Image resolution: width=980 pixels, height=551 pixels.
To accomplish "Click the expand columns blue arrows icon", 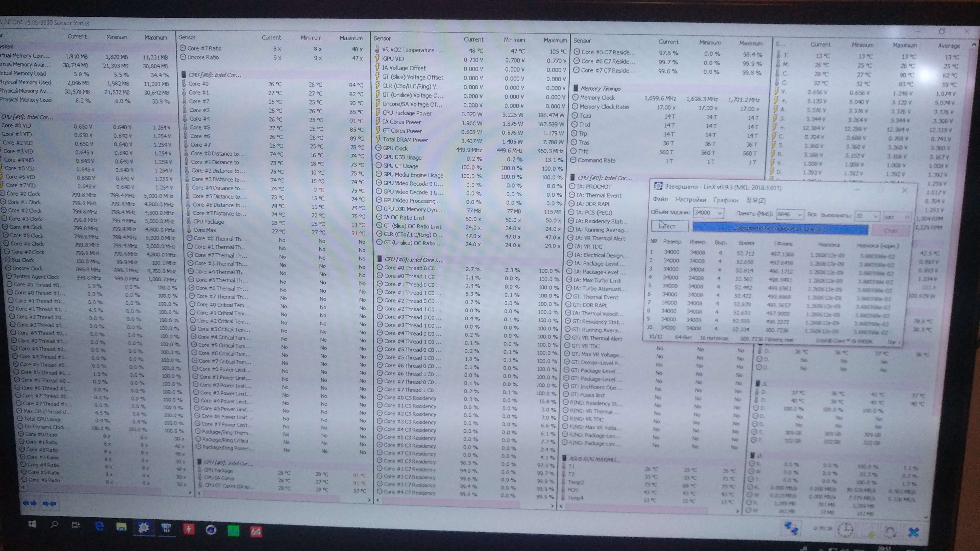I will pos(30,503).
